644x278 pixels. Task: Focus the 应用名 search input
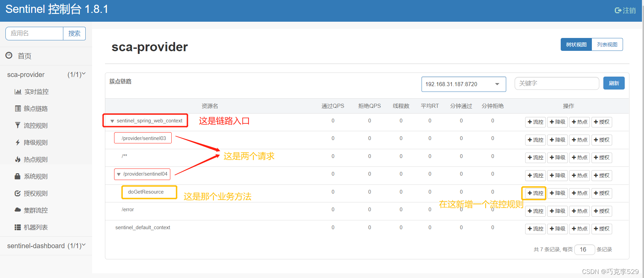coord(34,34)
